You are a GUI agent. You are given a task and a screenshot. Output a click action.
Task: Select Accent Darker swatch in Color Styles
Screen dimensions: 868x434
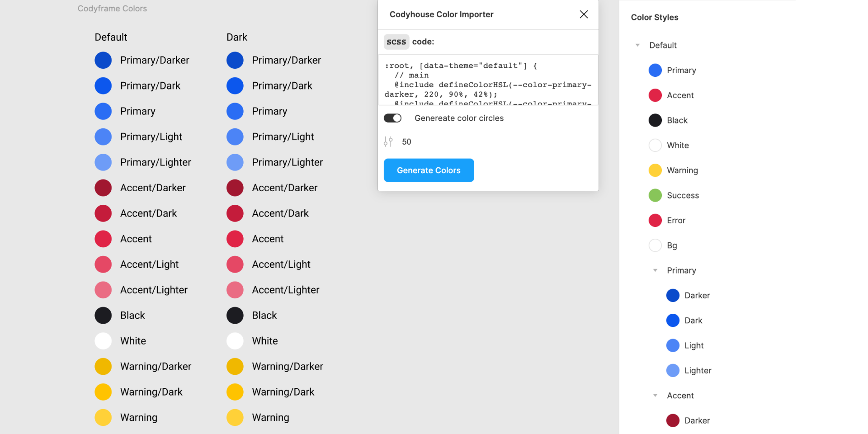coord(673,420)
